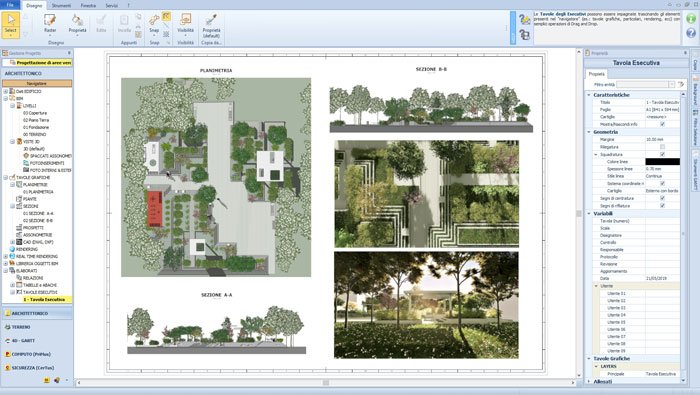This screenshot has height=395, width=700.
Task: Click the lower info-panel tool icon
Action: pyautogui.click(x=525, y=34)
